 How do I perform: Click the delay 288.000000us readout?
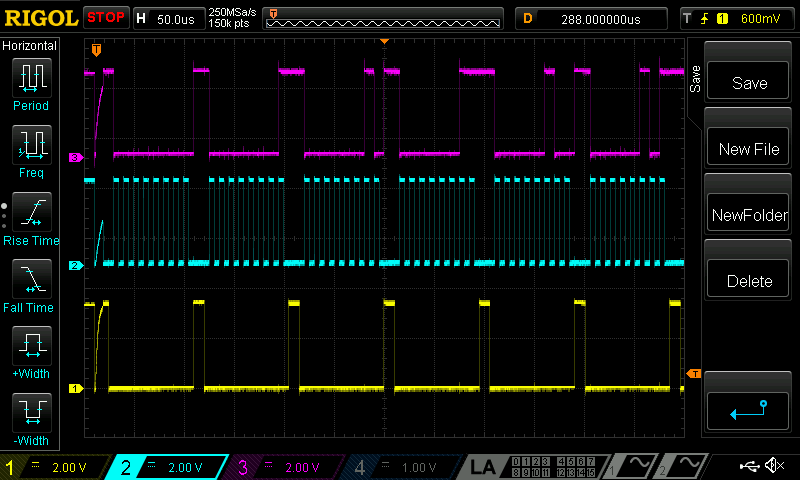(601, 19)
